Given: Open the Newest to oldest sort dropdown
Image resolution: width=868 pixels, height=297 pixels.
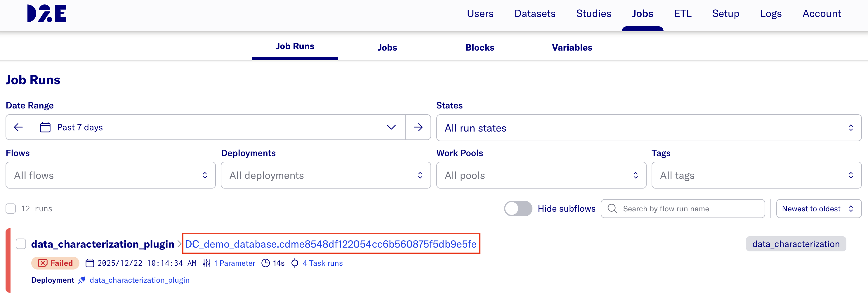Looking at the screenshot, I should (x=818, y=209).
